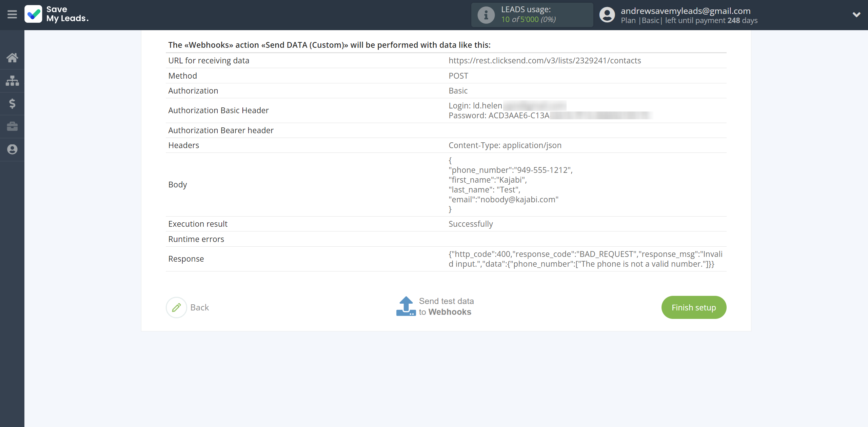Image resolution: width=868 pixels, height=427 pixels.
Task: Click the ClickSend URL value
Action: pyautogui.click(x=545, y=60)
